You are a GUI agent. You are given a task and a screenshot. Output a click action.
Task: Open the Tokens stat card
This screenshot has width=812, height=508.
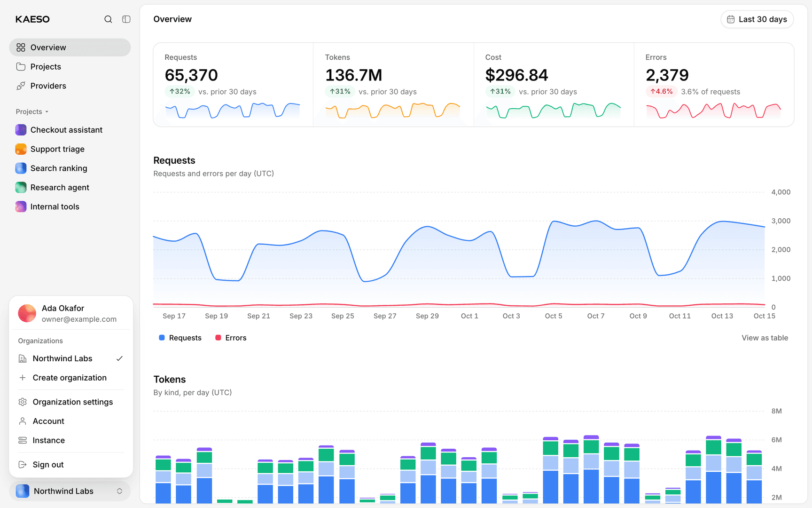point(393,85)
